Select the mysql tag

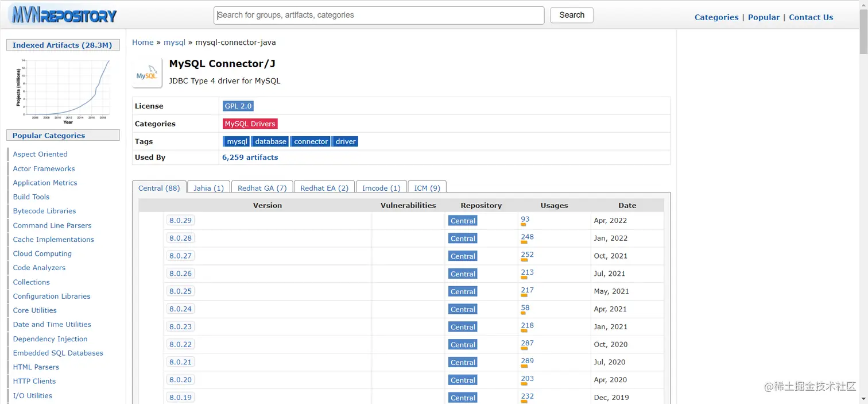[x=237, y=141]
